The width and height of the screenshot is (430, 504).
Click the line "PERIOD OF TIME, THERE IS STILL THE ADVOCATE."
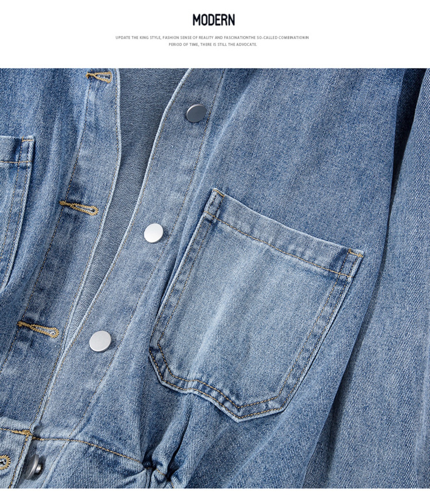213,44
